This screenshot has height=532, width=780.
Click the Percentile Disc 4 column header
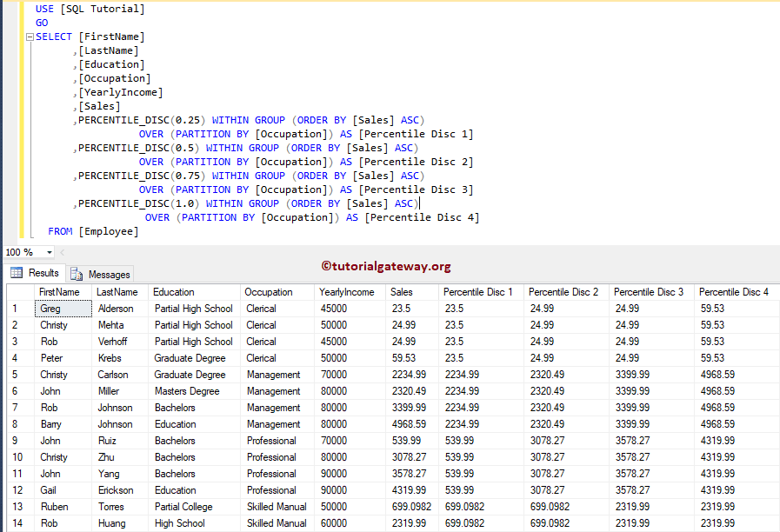tap(733, 291)
